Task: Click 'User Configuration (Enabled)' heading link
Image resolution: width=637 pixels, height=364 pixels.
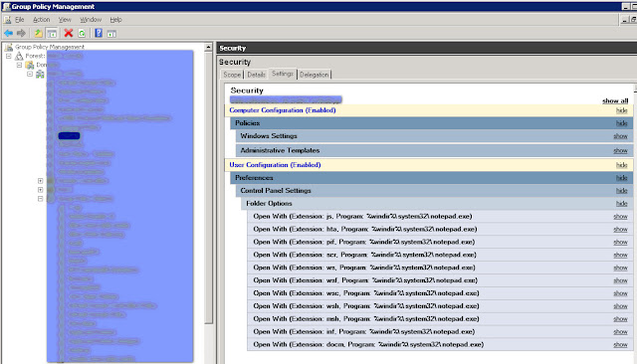Action: pyautogui.click(x=275, y=165)
